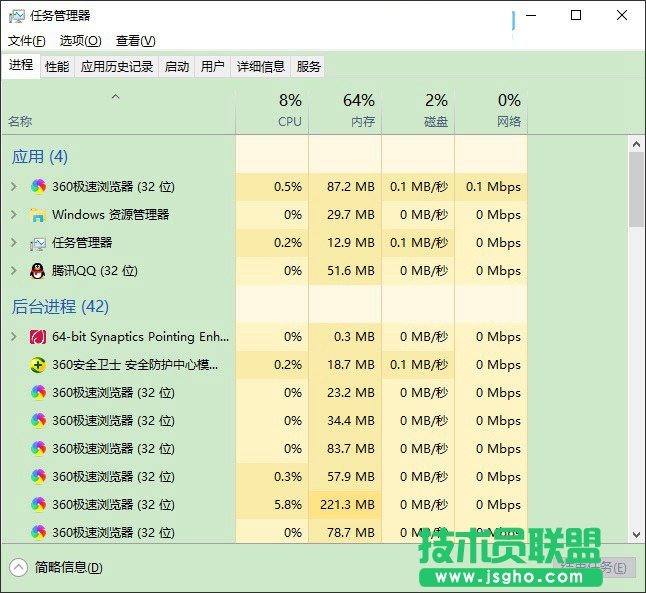Open the 文件(F) menu
This screenshot has height=593, width=646.
pos(27,41)
